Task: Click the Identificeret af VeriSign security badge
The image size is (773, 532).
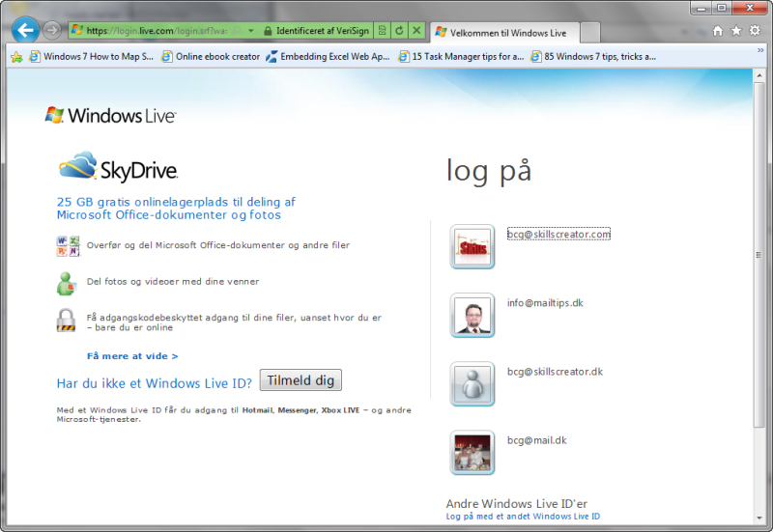Action: click(317, 31)
